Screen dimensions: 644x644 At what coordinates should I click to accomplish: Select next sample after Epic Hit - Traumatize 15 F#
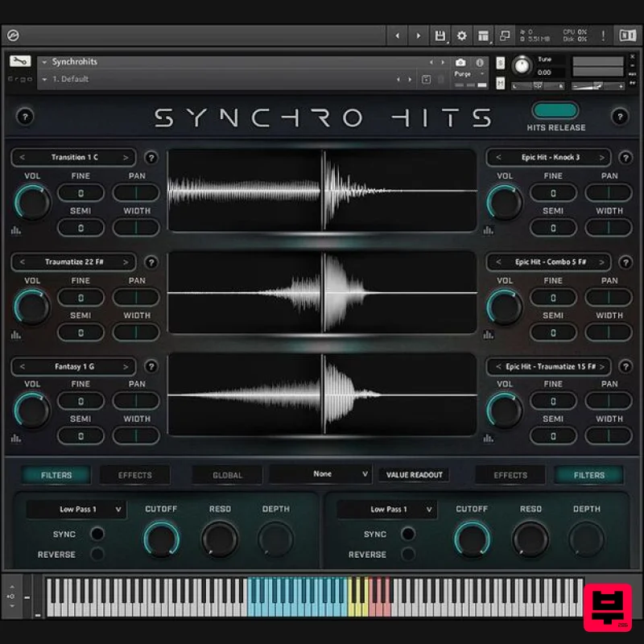(x=602, y=366)
